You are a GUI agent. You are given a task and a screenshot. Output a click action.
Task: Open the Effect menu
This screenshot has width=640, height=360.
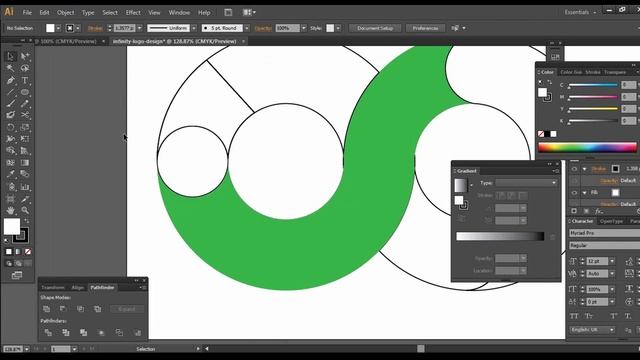[133, 13]
